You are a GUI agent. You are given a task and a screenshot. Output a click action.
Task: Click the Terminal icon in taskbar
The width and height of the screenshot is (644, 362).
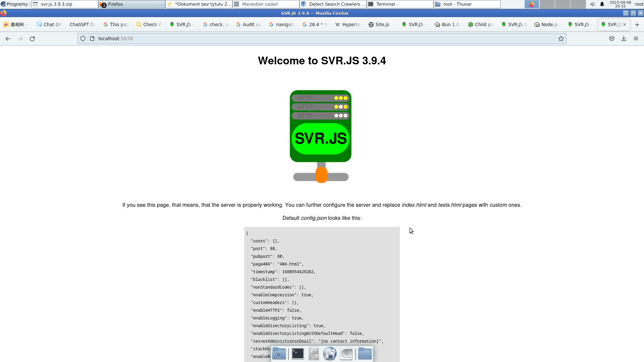click(297, 354)
